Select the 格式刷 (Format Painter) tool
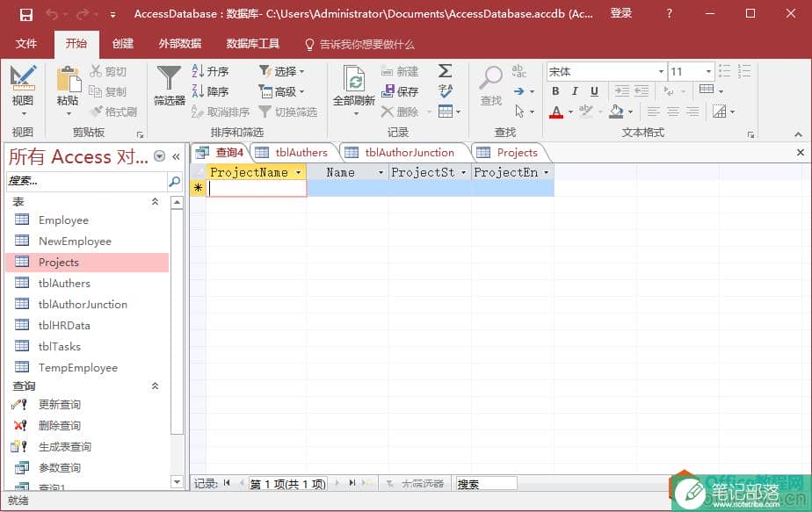The width and height of the screenshot is (812, 512). pyautogui.click(x=113, y=112)
